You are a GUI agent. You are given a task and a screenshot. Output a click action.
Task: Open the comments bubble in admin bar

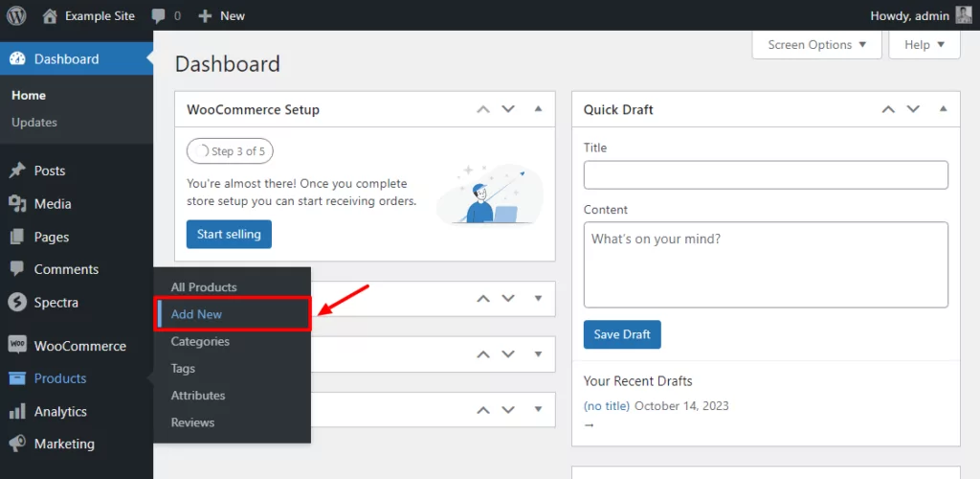(158, 16)
